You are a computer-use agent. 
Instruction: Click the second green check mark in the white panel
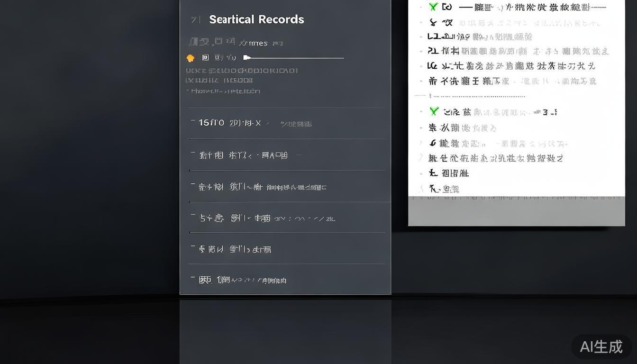click(434, 111)
